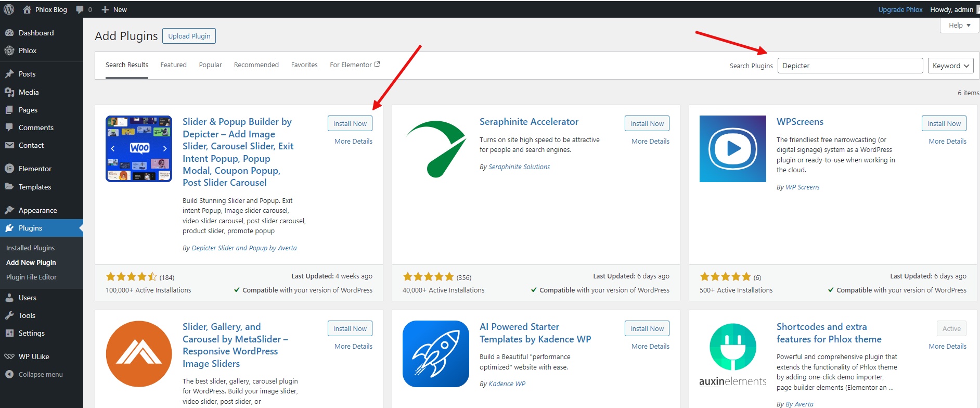Click the Depicter plugin thumbnail image

[x=139, y=149]
